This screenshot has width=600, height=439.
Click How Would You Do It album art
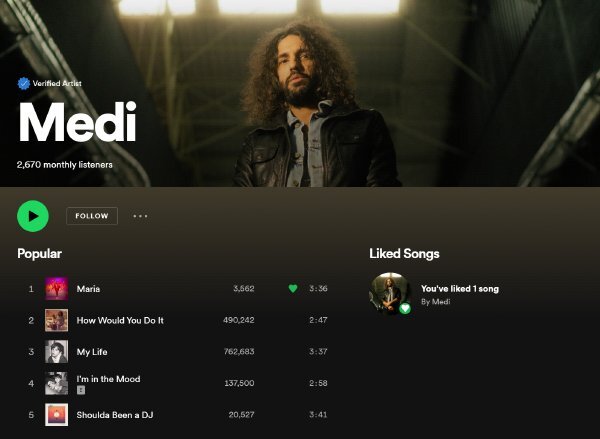point(57,320)
